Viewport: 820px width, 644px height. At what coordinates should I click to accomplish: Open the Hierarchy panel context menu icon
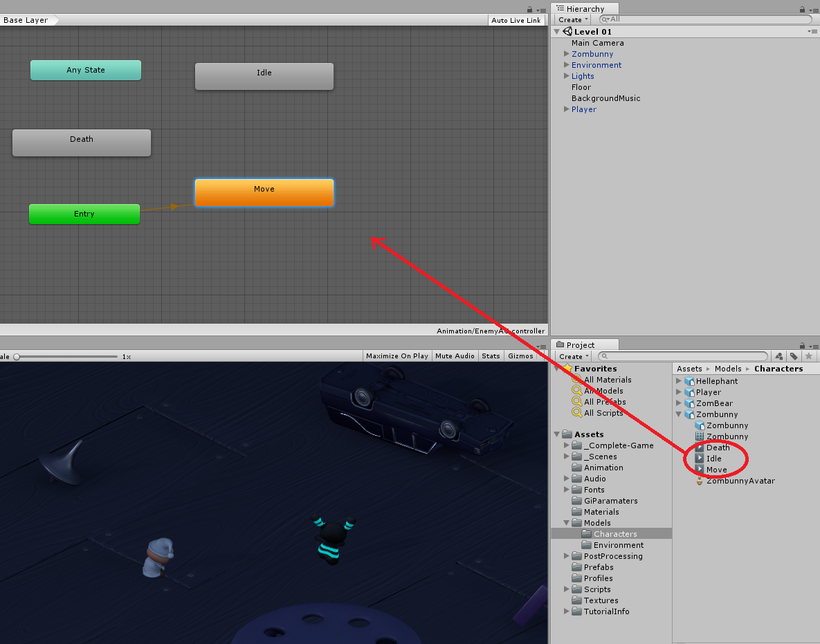tap(814, 8)
